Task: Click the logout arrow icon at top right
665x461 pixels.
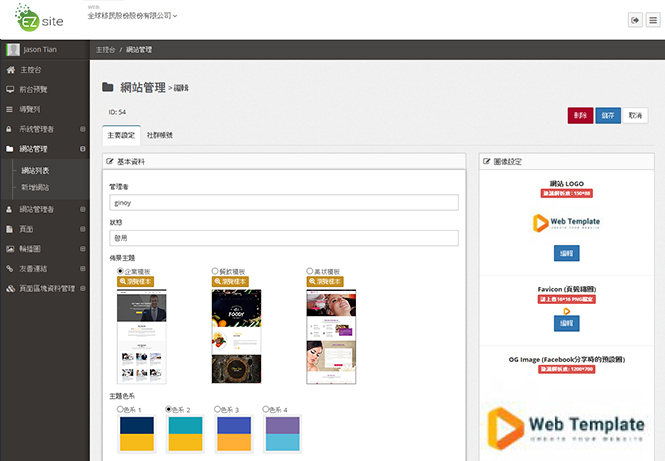Action: click(635, 20)
